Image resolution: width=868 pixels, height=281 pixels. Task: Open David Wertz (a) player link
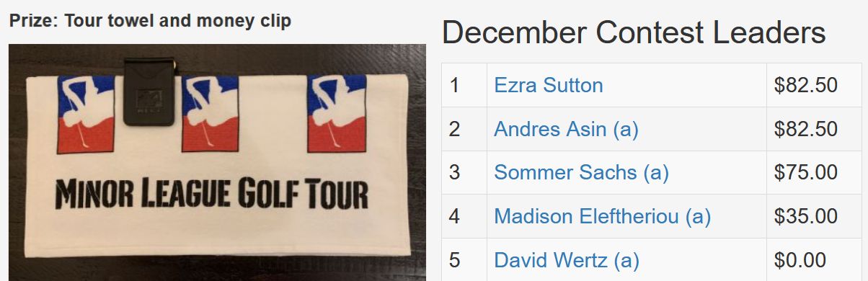[x=566, y=260]
